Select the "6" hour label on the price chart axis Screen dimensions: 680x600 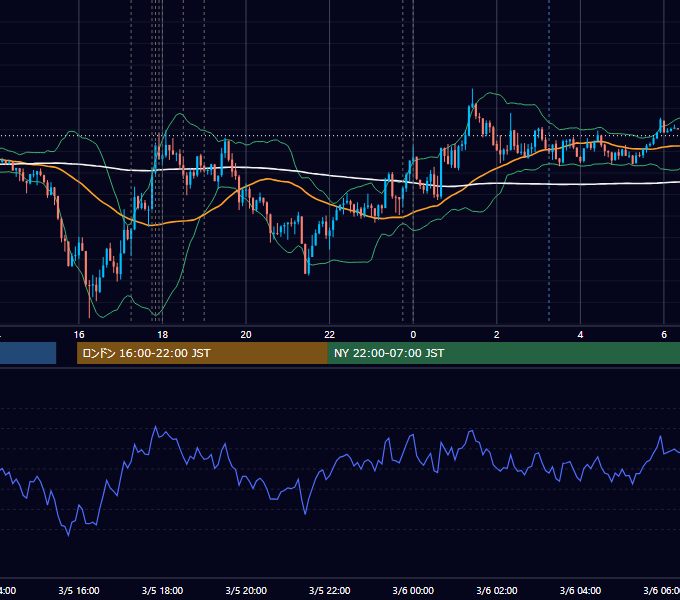coord(664,335)
